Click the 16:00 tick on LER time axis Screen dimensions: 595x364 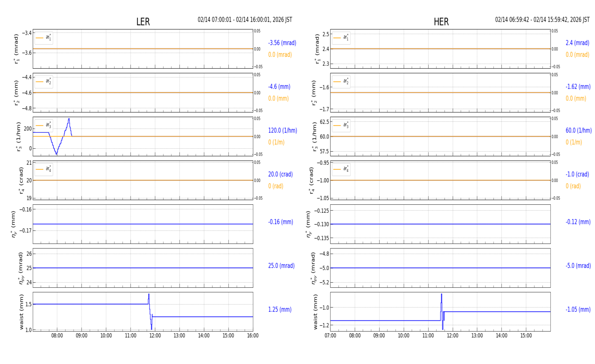pyautogui.click(x=252, y=336)
